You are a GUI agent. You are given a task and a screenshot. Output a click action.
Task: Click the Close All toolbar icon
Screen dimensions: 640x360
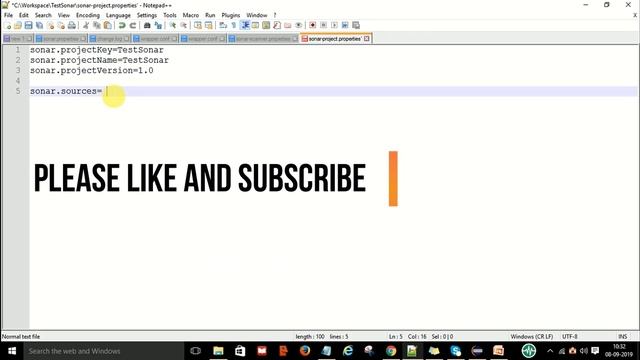coord(61,25)
